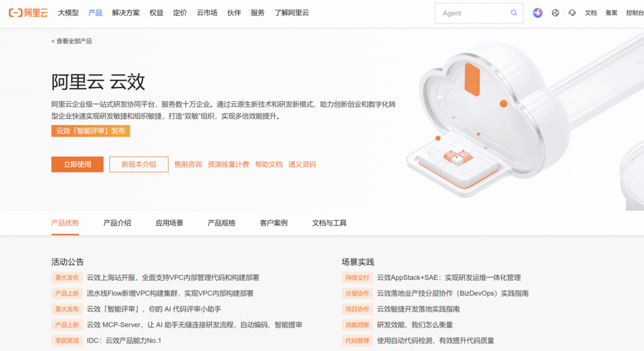
Task: Click the 产品上新 tag beside 流水线Flow
Action: pos(67,293)
